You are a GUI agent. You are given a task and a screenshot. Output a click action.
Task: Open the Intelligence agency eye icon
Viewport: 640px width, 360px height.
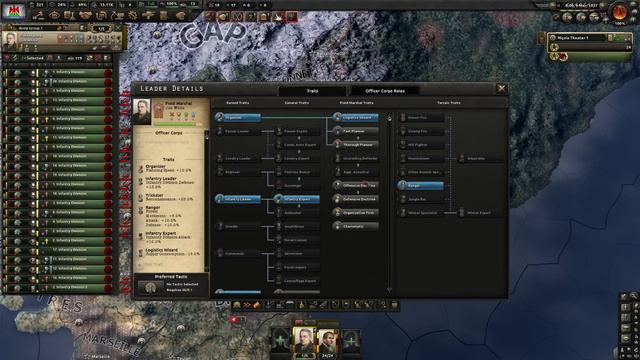(x=54, y=16)
